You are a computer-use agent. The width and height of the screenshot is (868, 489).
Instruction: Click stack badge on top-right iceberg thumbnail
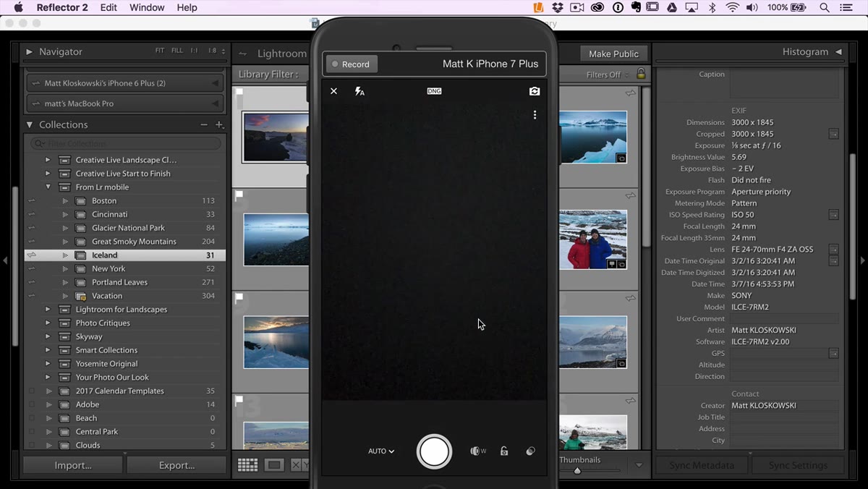[x=621, y=158]
